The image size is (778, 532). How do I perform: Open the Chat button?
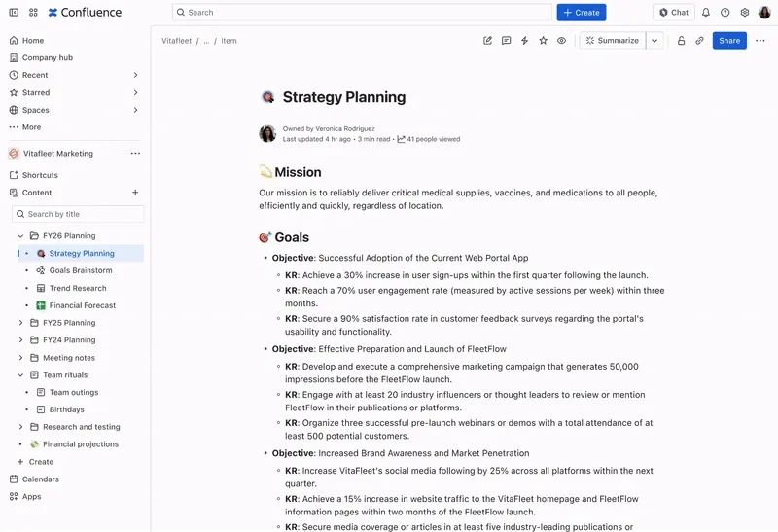click(673, 13)
